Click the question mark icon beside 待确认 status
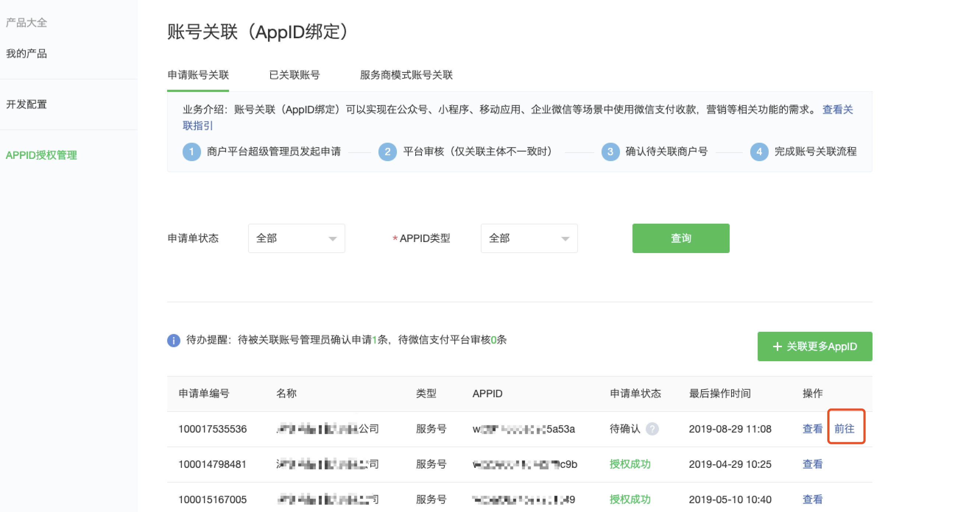 tap(653, 429)
